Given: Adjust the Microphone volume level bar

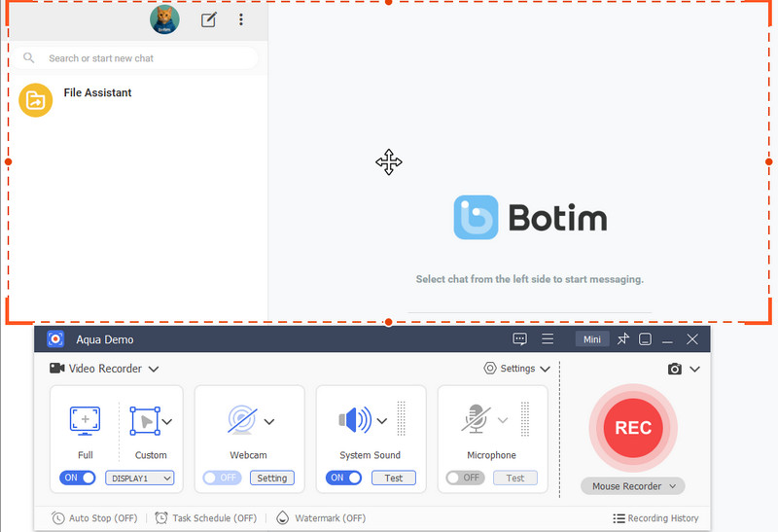Looking at the screenshot, I should [525, 419].
